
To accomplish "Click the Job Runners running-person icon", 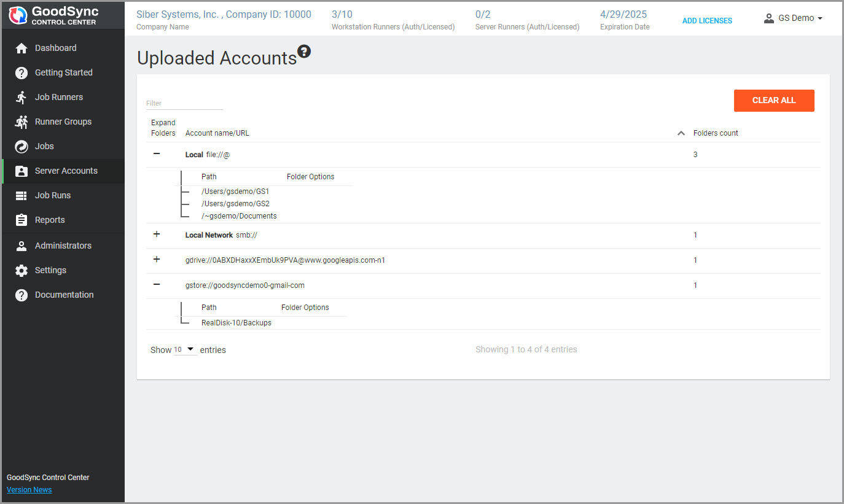I will 21,97.
